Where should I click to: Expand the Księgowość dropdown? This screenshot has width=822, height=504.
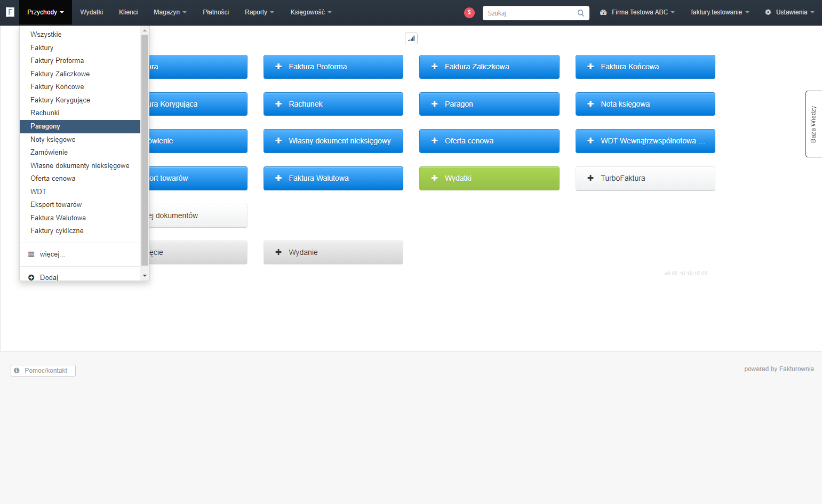pyautogui.click(x=311, y=12)
